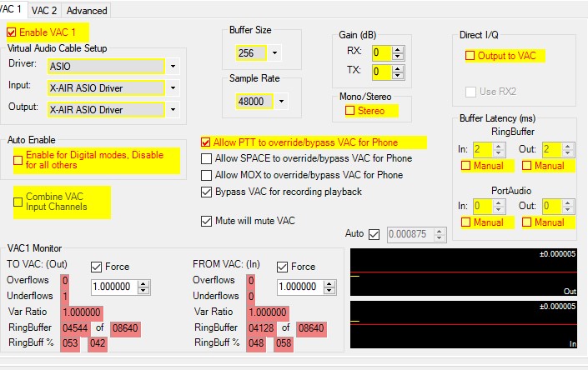Switch to the VAC 2 tab
588x370 pixels.
[x=44, y=11]
